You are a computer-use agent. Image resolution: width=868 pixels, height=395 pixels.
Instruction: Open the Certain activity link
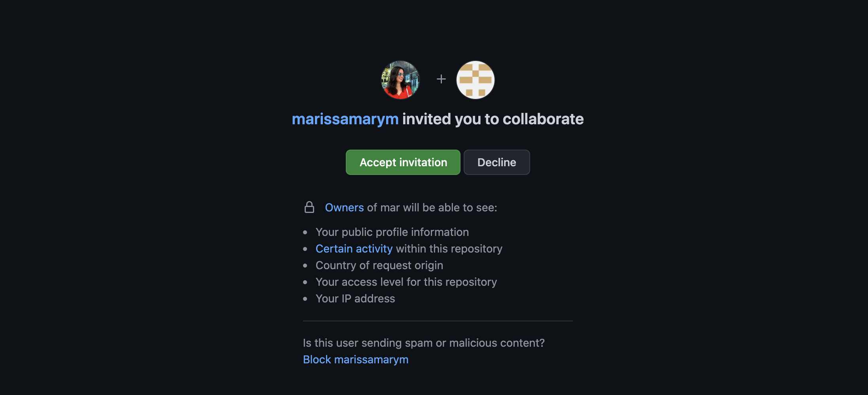pos(354,249)
